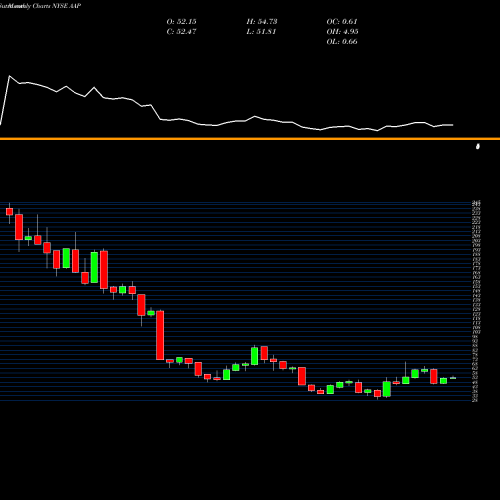This screenshot has height=500, width=500.
Task: Select the final rightmost candlestick on the price chart
Action: coord(453,378)
